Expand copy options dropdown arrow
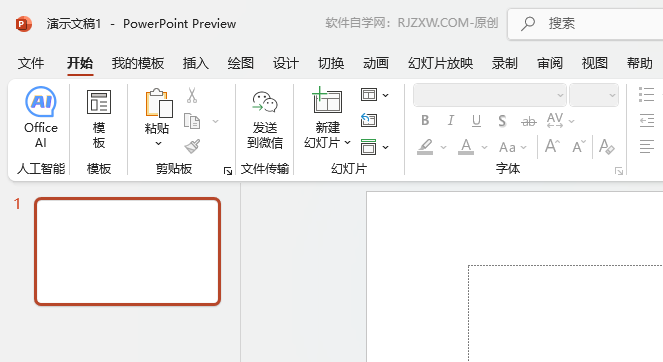The width and height of the screenshot is (663, 362). [215, 121]
